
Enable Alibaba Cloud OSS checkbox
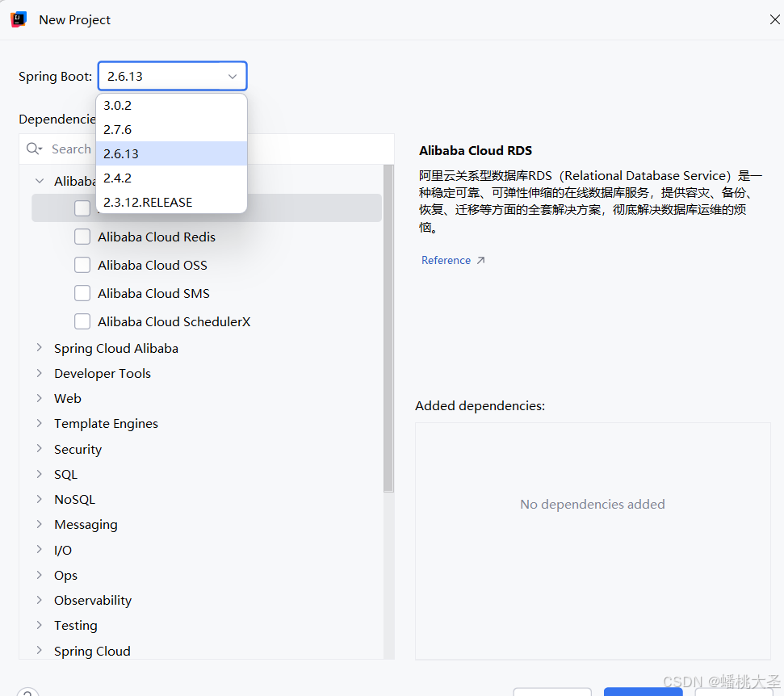82,265
